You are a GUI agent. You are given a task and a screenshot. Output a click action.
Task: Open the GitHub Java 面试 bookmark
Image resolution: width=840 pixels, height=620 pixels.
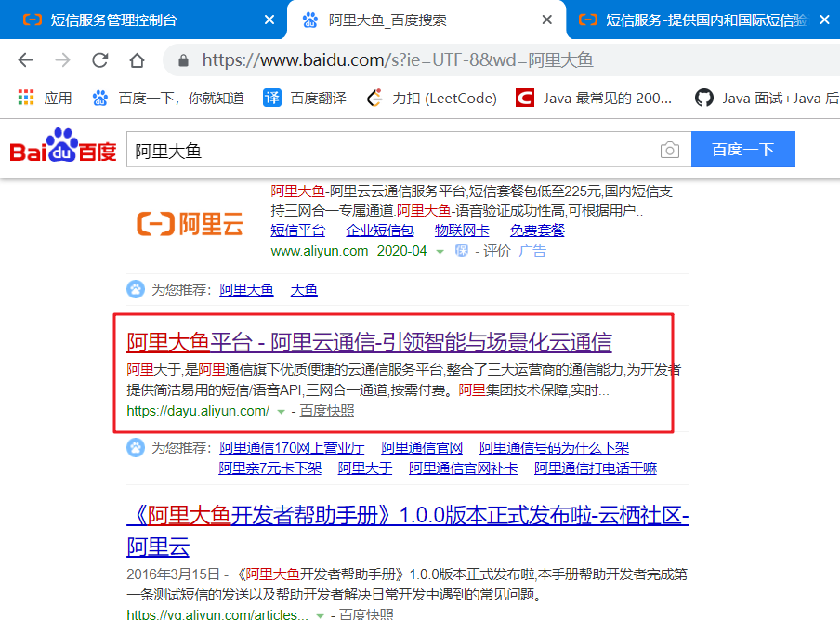tap(767, 98)
